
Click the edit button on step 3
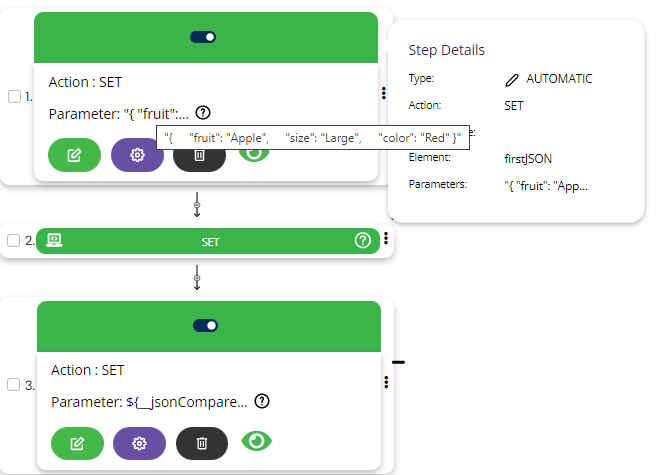pos(77,443)
